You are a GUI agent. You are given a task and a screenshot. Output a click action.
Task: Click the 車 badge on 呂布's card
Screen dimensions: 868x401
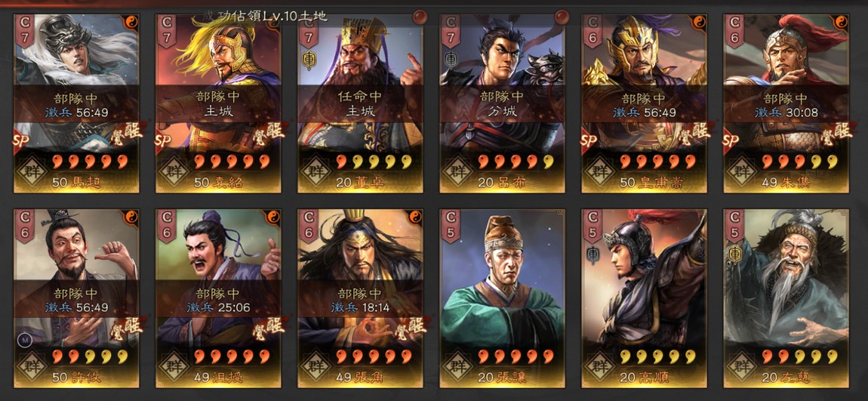coord(451,59)
